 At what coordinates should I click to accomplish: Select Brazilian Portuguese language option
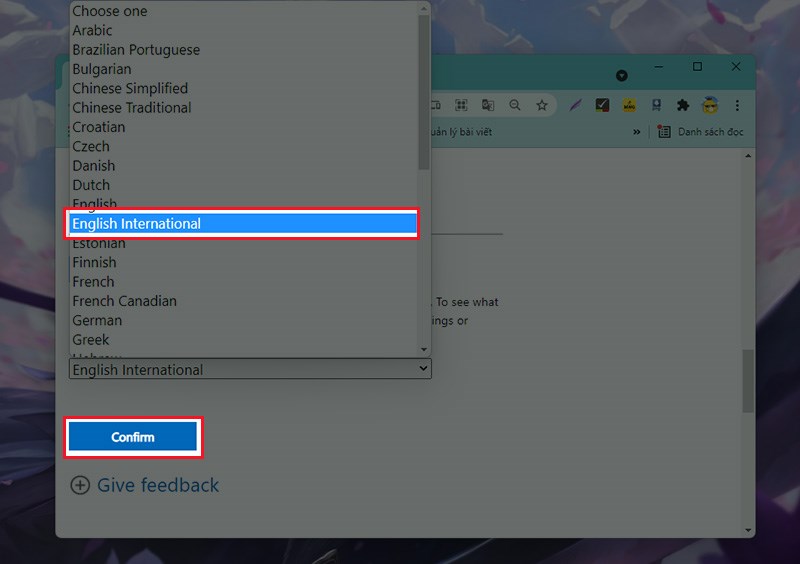(x=136, y=50)
